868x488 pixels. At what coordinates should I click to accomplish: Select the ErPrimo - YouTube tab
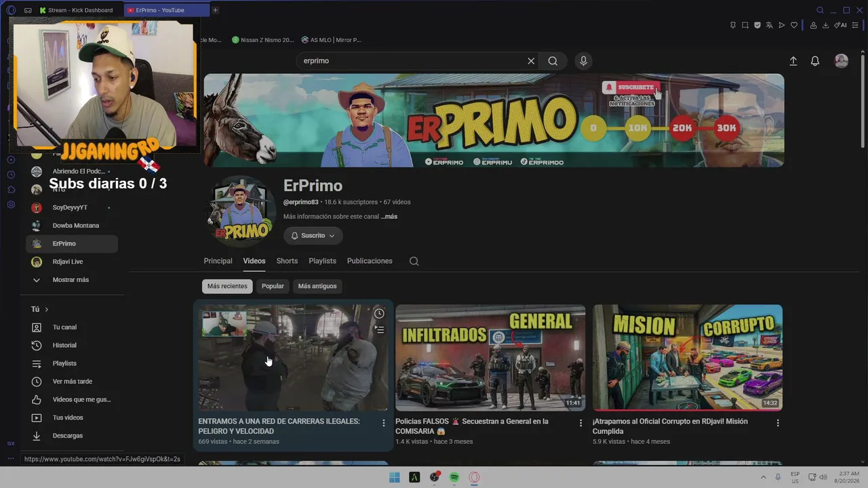point(167,10)
